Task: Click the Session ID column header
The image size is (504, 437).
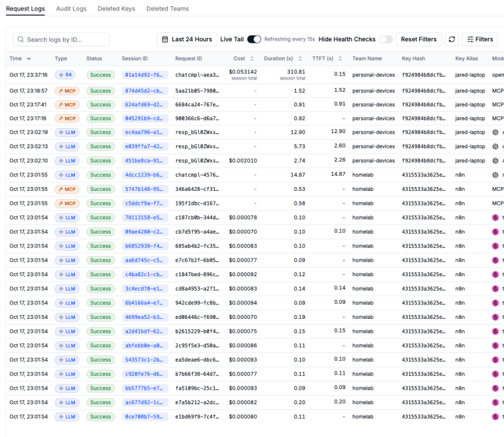Action: 135,58
